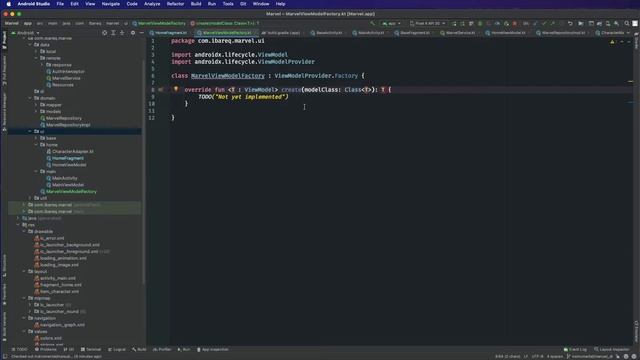Select colors.xml in values folder

(48, 338)
